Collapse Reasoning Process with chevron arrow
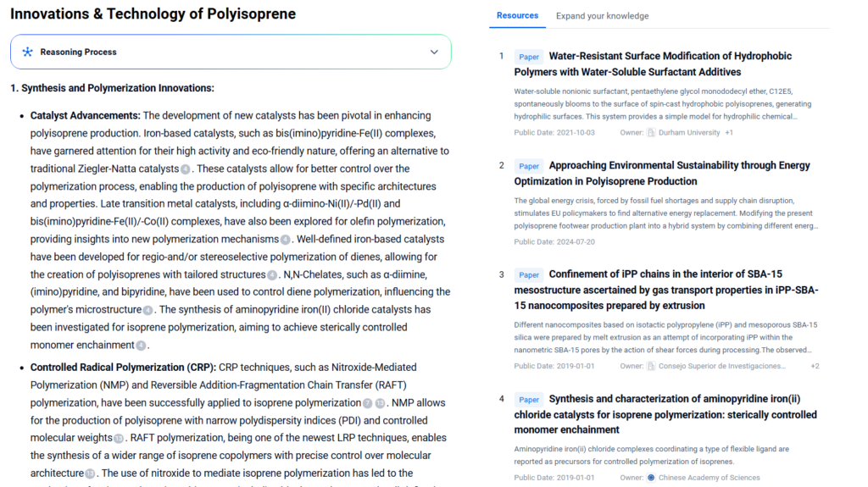The width and height of the screenshot is (868, 487). (434, 52)
